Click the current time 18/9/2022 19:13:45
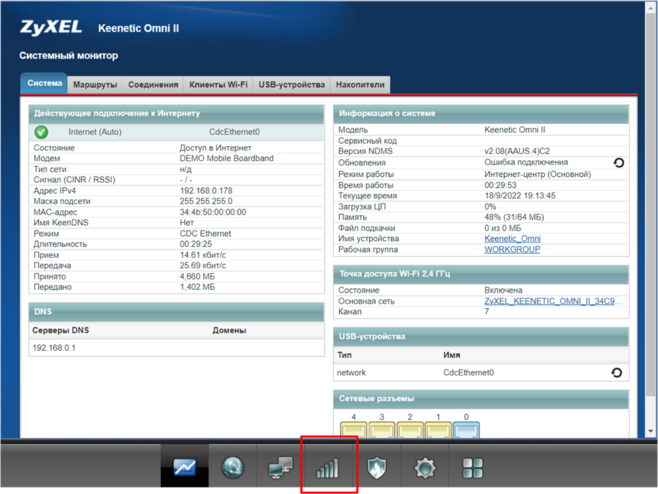Image resolution: width=658 pixels, height=494 pixels. [520, 196]
